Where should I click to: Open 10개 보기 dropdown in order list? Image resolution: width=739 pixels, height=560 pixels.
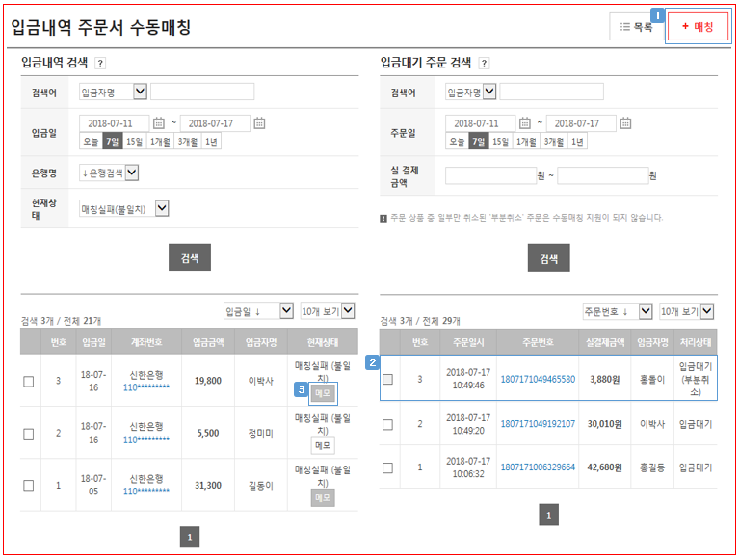tap(687, 311)
